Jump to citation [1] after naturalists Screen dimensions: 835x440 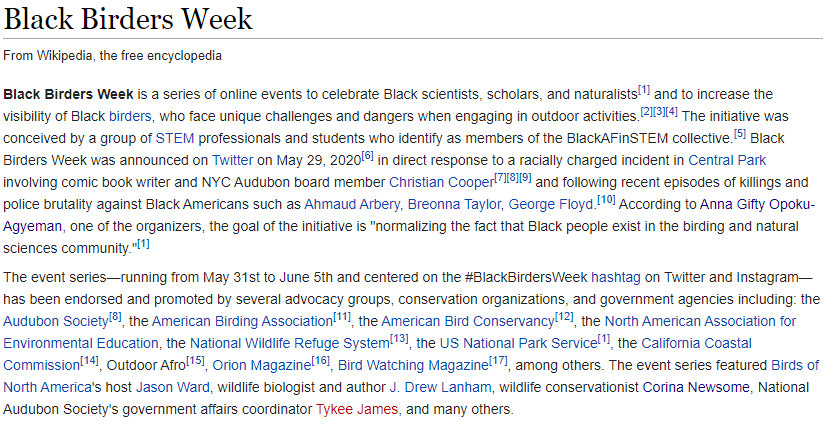click(x=644, y=90)
